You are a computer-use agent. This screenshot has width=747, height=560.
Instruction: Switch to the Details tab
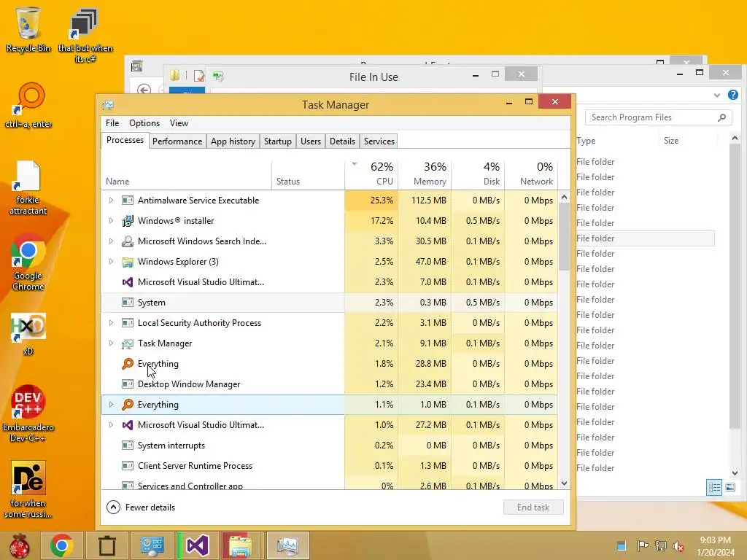343,141
